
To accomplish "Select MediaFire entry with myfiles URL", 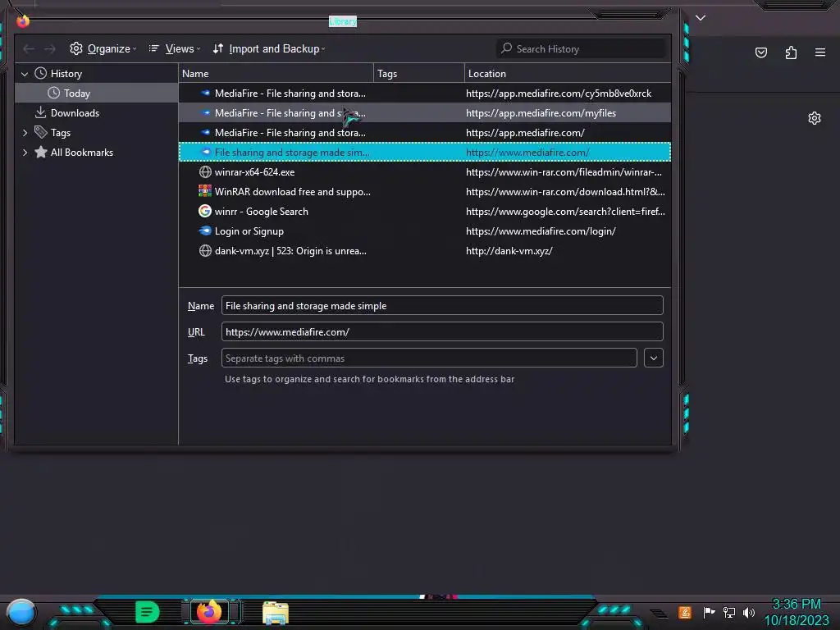I will pos(425,113).
